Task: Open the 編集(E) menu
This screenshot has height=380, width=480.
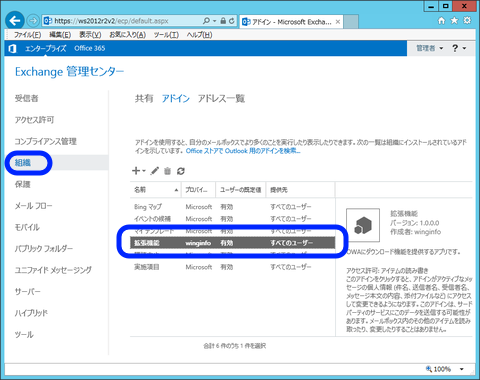Action: point(60,35)
